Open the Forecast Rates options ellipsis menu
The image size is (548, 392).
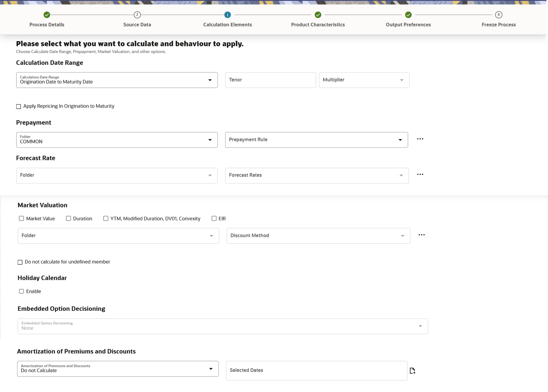(x=420, y=174)
